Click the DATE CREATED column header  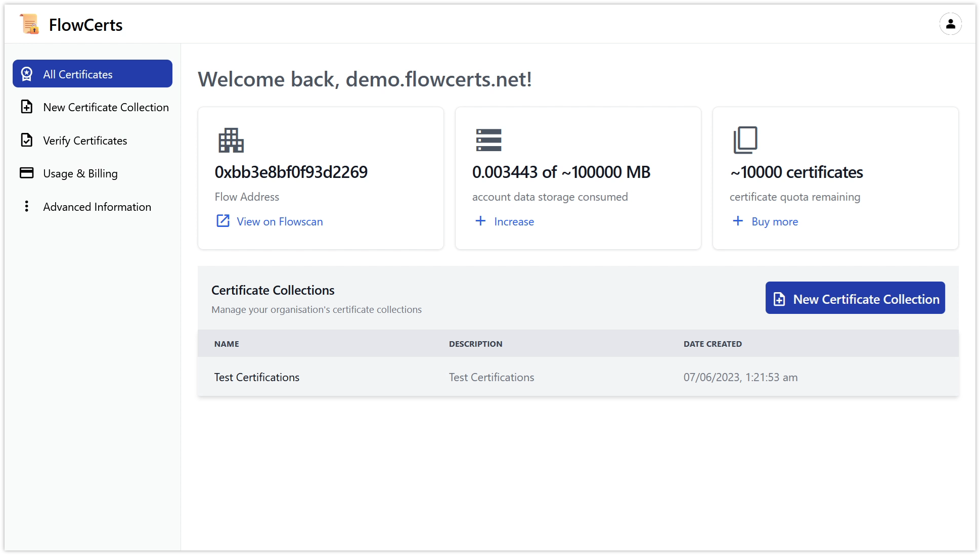[x=712, y=344]
